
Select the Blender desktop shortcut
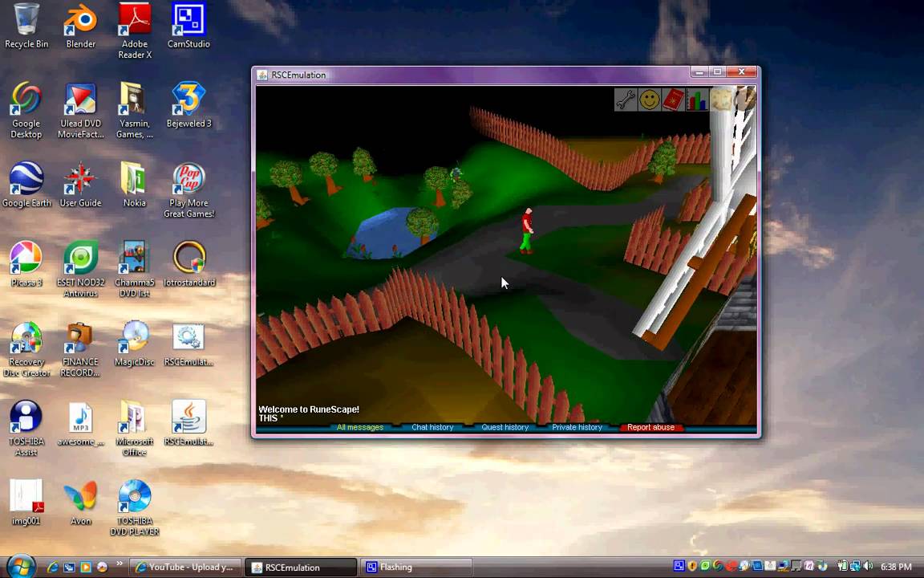tap(81, 26)
